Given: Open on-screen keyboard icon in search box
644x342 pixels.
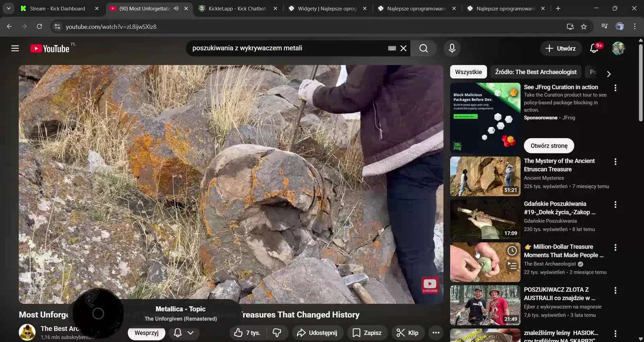Looking at the screenshot, I should 392,48.
